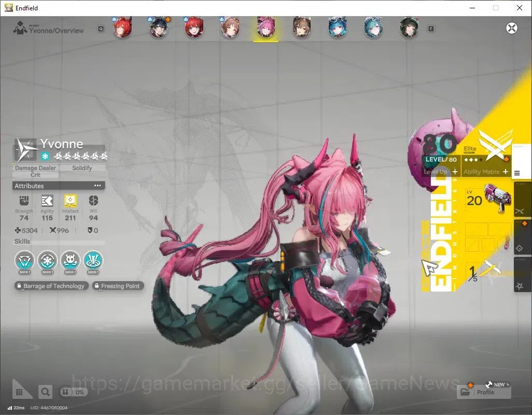Screen dimensions: 532x415
Task: Click the highlighted Intellect book icon
Action: click(x=70, y=201)
